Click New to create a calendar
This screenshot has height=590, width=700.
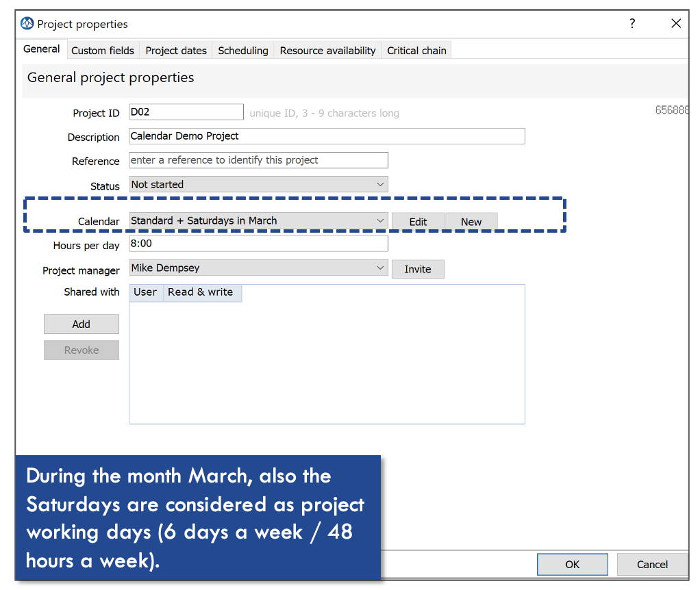coord(471,222)
